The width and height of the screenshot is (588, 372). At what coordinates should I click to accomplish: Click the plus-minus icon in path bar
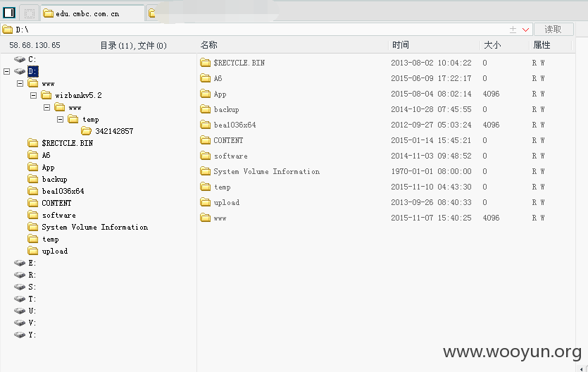pos(513,30)
